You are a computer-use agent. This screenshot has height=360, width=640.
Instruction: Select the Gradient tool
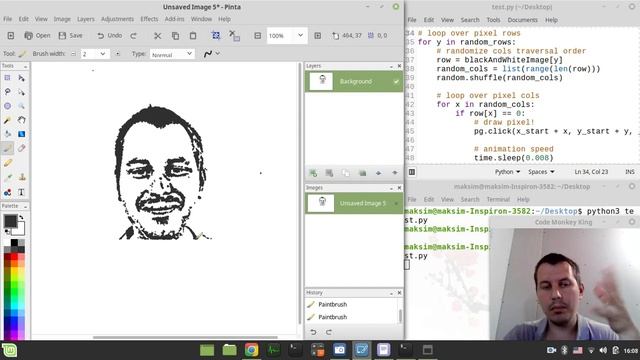click(x=22, y=134)
